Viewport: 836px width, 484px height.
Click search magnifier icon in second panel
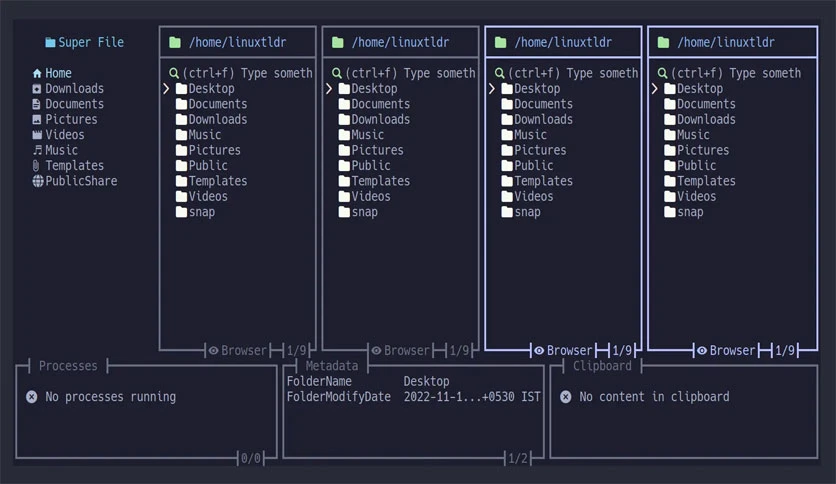(x=336, y=73)
